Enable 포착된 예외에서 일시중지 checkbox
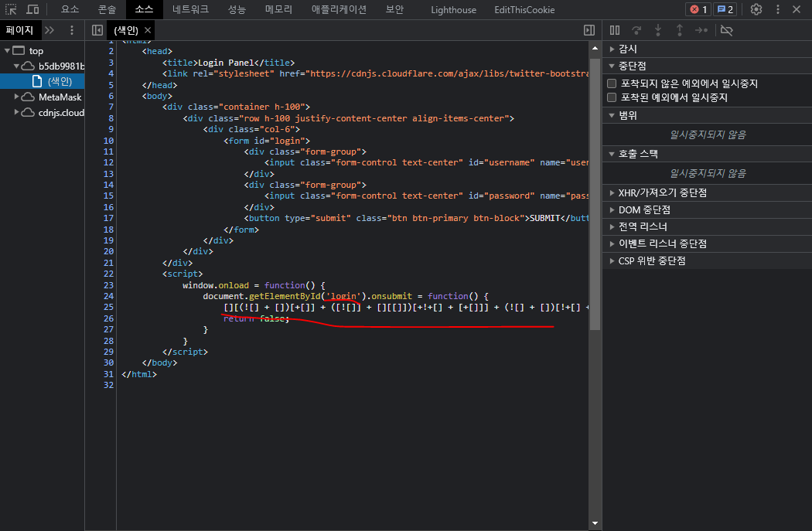Viewport: 812px width, 531px height. click(612, 97)
